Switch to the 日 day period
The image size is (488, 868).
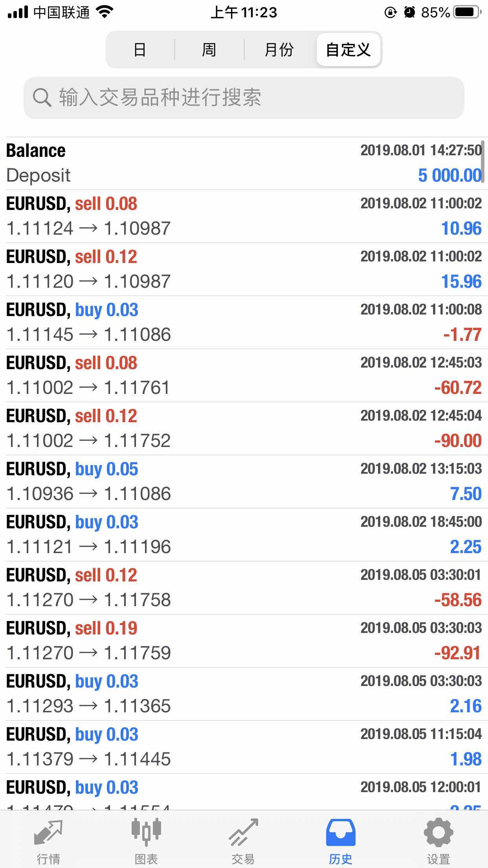(140, 50)
